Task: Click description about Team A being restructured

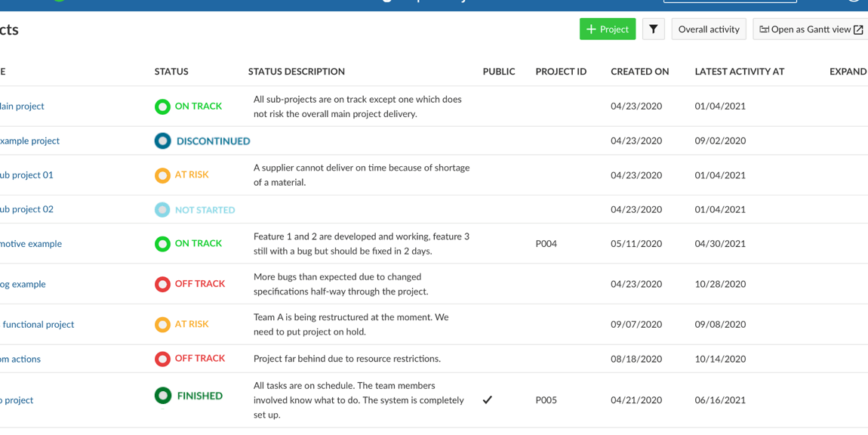Action: tap(351, 325)
